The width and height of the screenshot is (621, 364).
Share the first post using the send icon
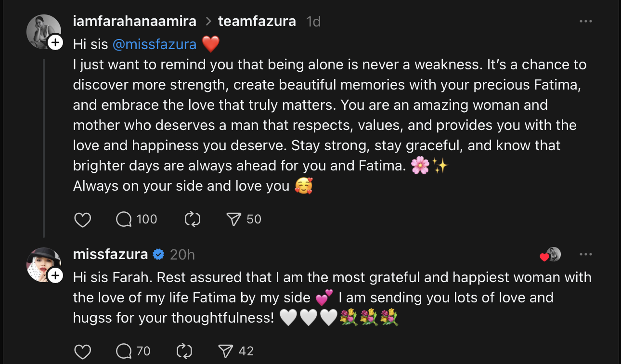coord(235,219)
